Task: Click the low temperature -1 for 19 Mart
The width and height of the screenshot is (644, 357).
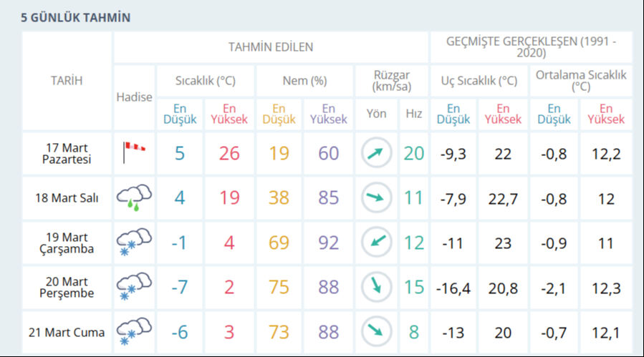Action: pos(179,243)
